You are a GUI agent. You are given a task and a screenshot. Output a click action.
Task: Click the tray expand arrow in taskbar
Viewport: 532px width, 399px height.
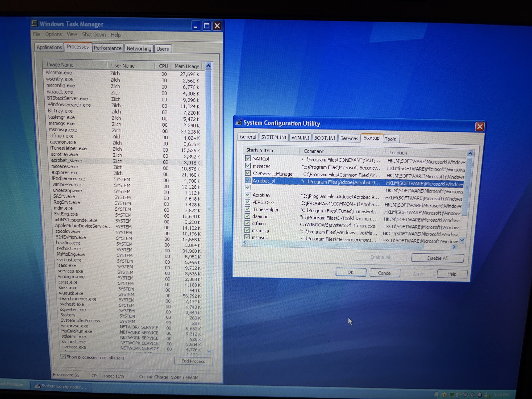[437, 394]
